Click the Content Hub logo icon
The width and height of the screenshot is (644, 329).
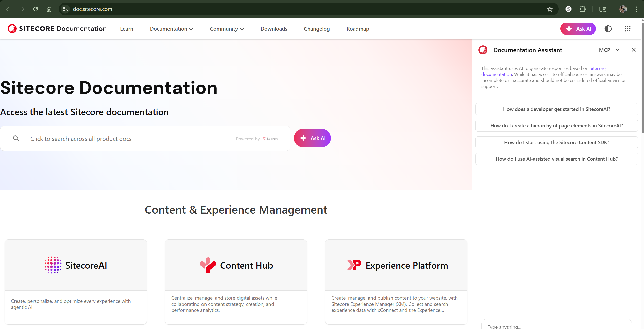pos(208,265)
